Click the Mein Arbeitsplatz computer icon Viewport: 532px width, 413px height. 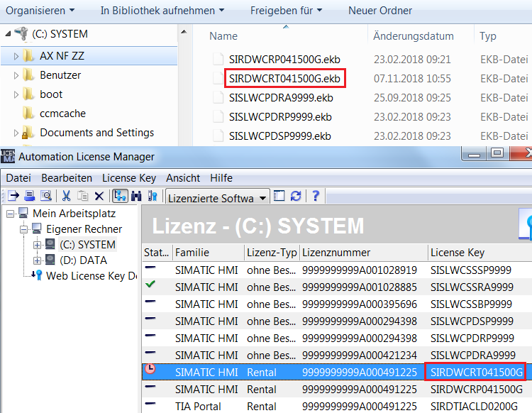pos(23,213)
